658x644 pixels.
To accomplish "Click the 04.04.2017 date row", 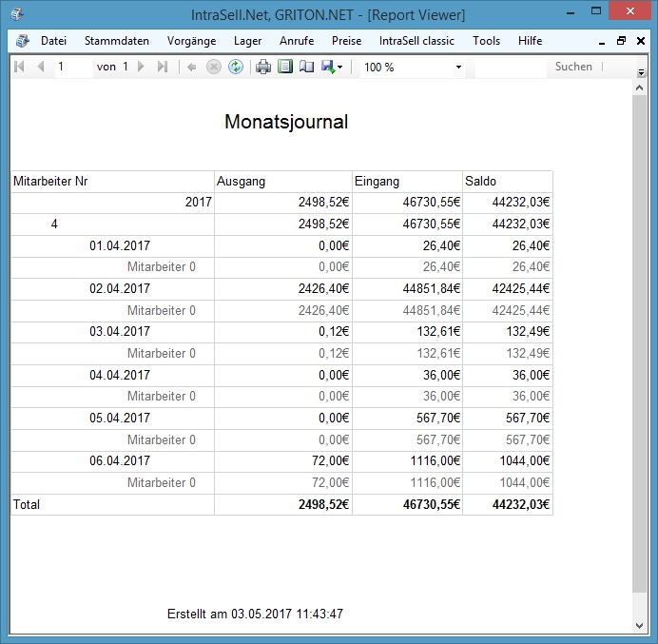I will [x=120, y=375].
